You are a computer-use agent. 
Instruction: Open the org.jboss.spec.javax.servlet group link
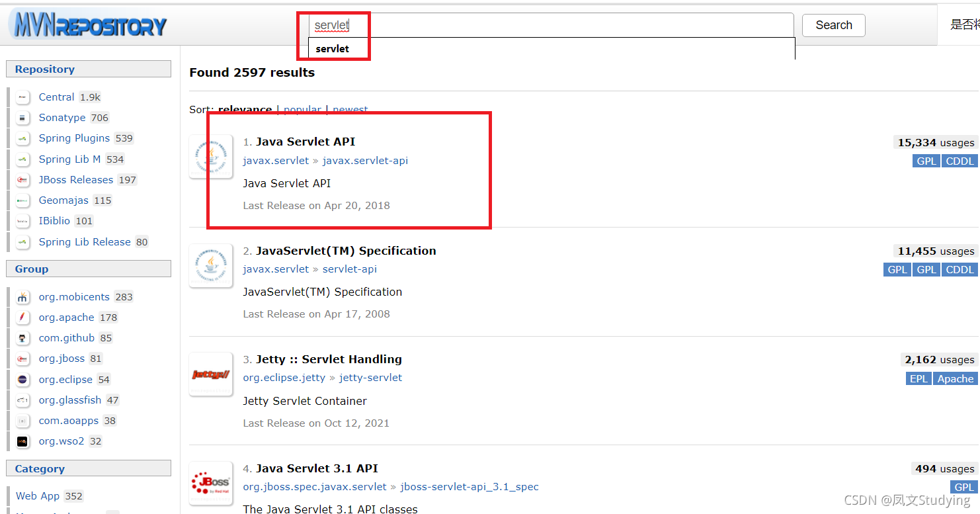(315, 487)
